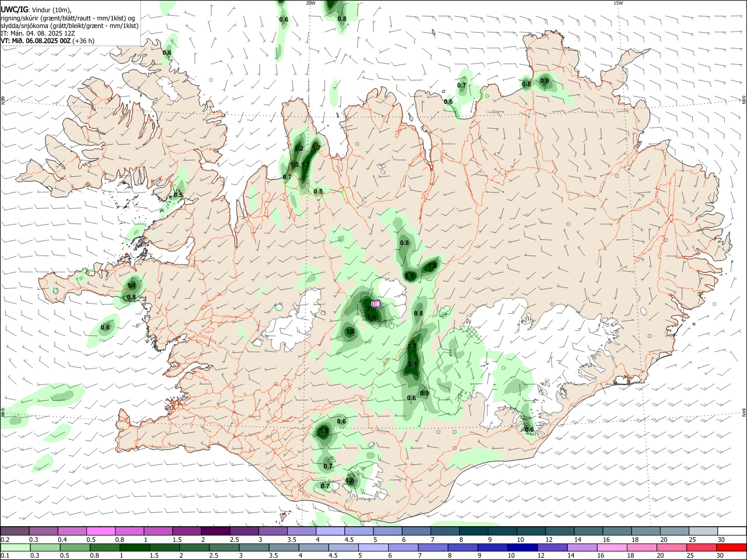Viewport: 747px width, 560px height.
Task: Click the lavender swatch between 5 and 6 in rain legend
Action: tap(372, 547)
